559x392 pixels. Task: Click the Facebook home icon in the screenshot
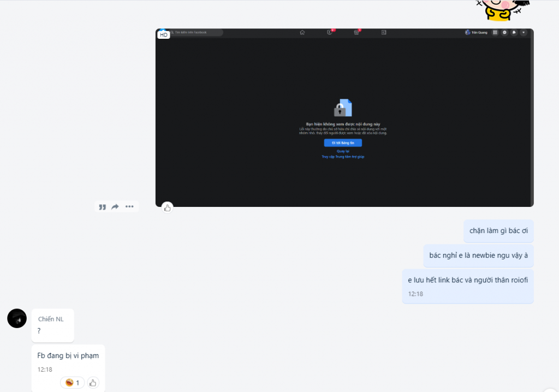coord(302,33)
